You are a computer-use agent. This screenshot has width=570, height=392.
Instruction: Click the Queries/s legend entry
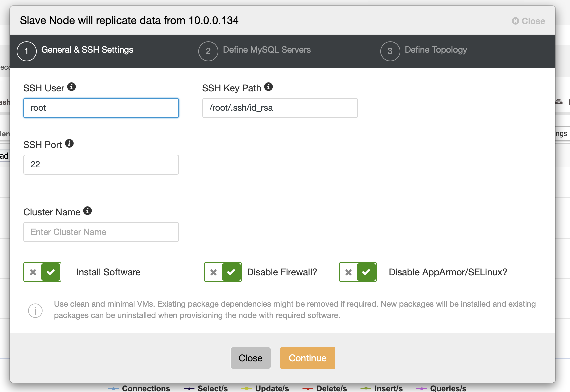point(441,388)
